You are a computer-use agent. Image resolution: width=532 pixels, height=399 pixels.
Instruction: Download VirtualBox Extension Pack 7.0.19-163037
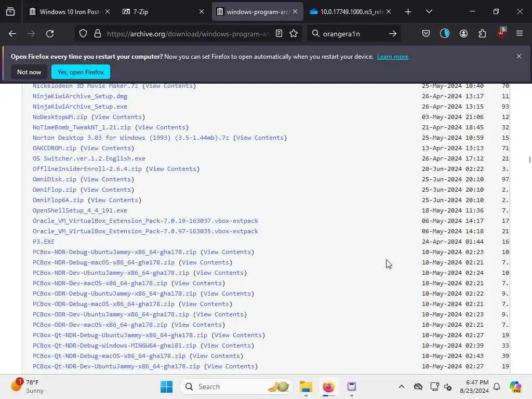tap(145, 221)
